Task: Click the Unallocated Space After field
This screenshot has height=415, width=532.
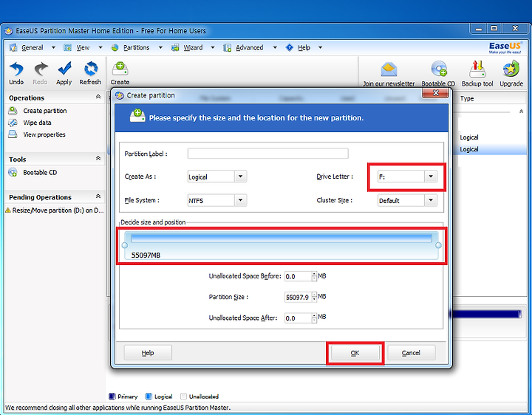Action: (298, 318)
